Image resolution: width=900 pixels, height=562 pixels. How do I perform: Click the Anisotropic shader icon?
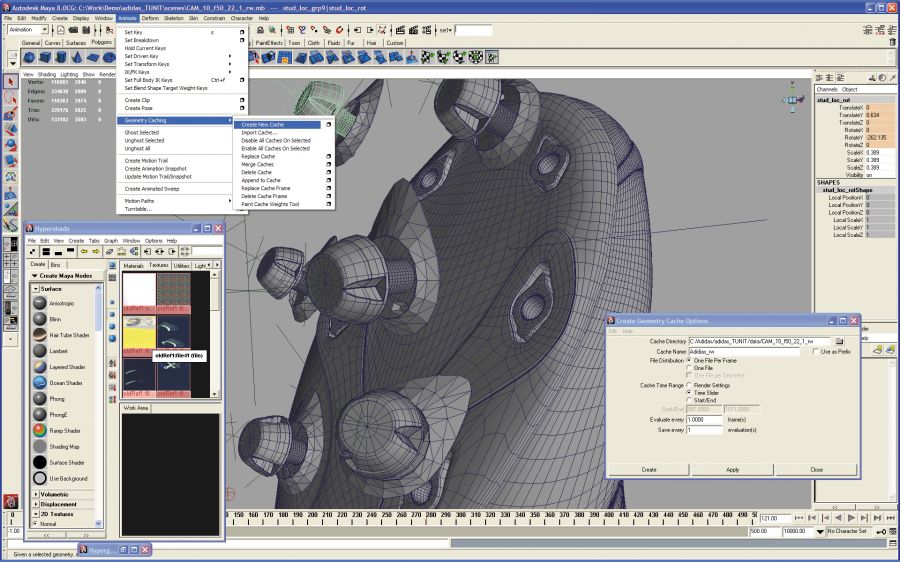pos(40,303)
